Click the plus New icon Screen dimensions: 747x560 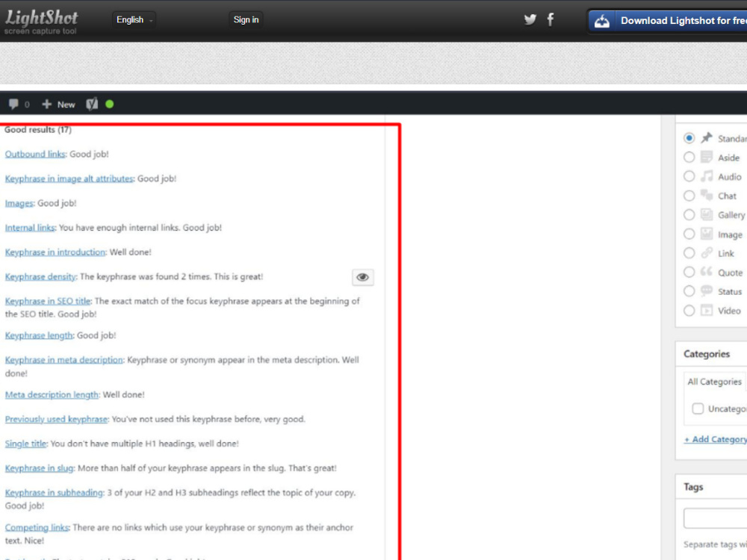tap(46, 104)
